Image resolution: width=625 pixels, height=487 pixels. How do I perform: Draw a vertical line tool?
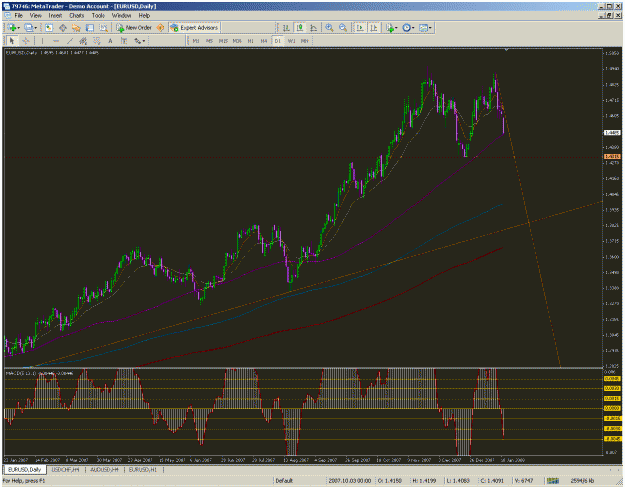pyautogui.click(x=42, y=41)
